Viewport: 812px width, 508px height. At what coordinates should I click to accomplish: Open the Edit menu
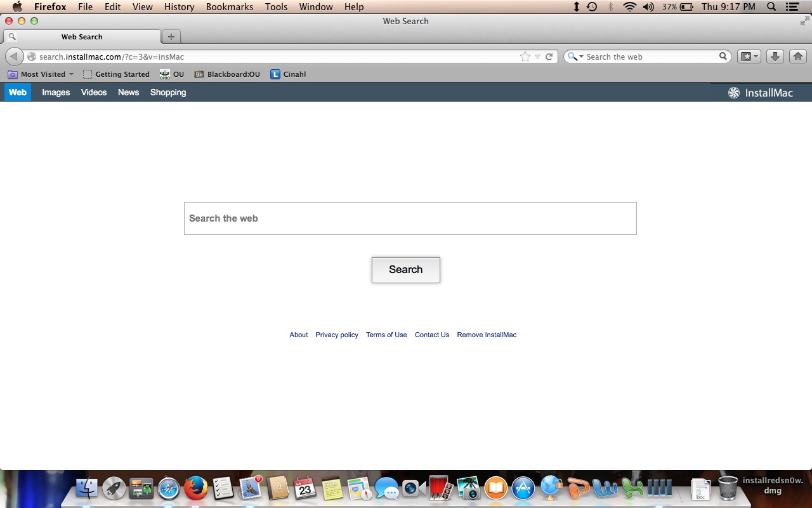click(113, 7)
